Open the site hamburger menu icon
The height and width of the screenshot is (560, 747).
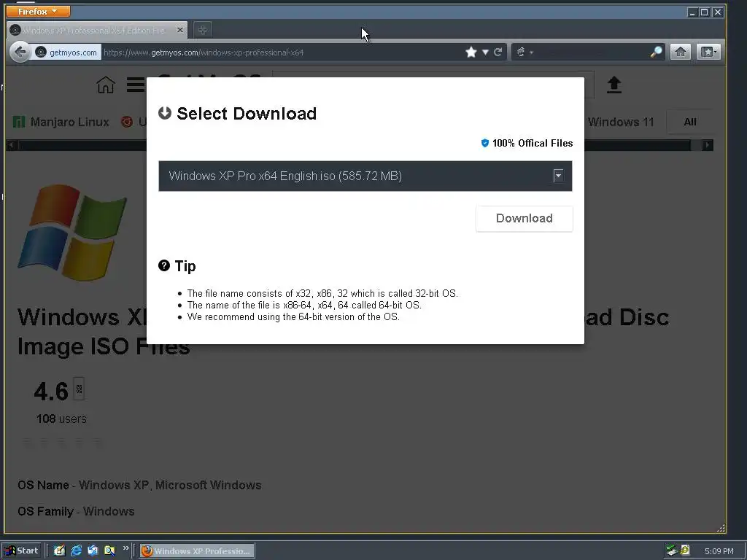coord(136,85)
